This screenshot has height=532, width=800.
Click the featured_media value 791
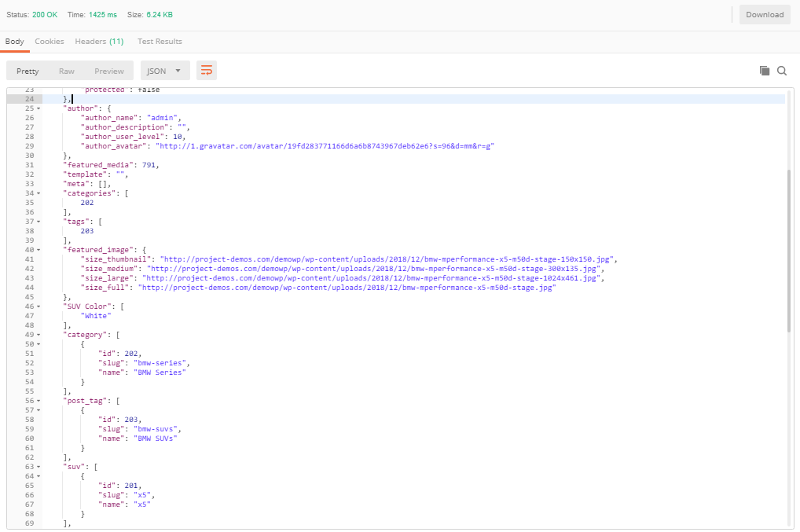[x=149, y=165]
